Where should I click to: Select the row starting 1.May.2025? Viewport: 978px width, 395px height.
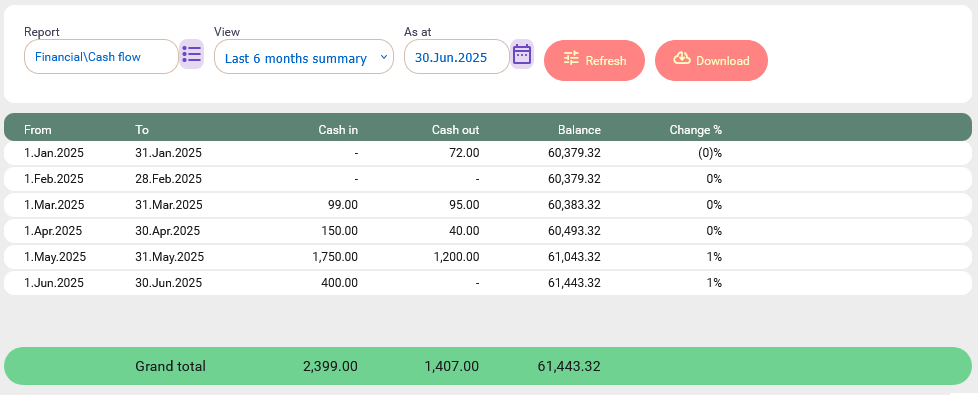point(488,256)
